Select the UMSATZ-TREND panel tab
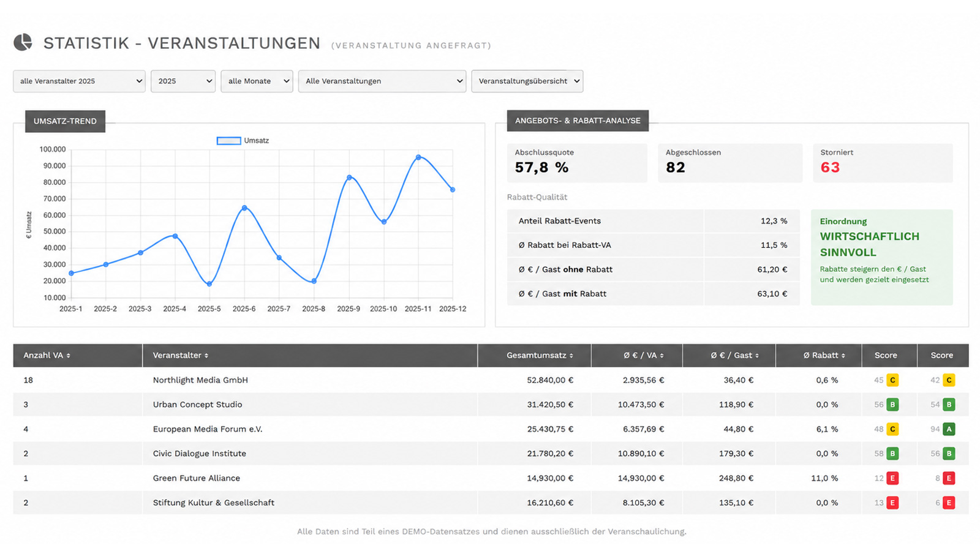Viewport: 980px width, 551px height. pyautogui.click(x=65, y=121)
